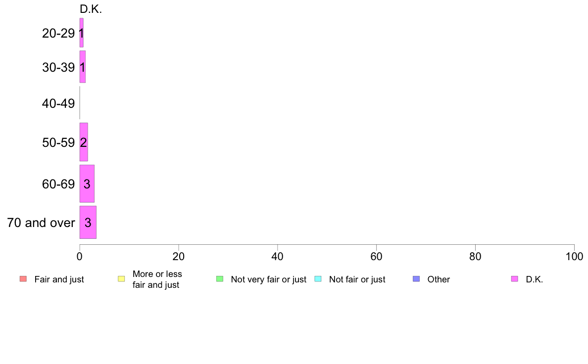This screenshot has height=364, width=588.
Task: Select the 70 and over bar
Action: tap(88, 222)
